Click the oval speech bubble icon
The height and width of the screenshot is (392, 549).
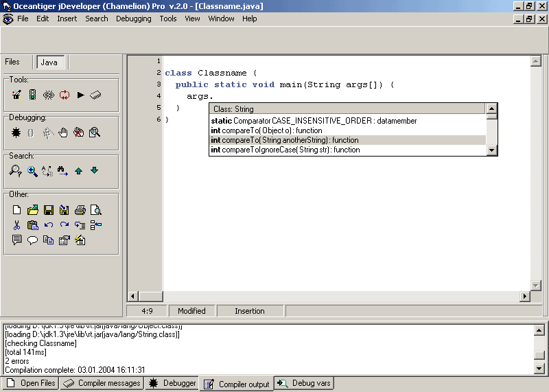pyautogui.click(x=32, y=240)
